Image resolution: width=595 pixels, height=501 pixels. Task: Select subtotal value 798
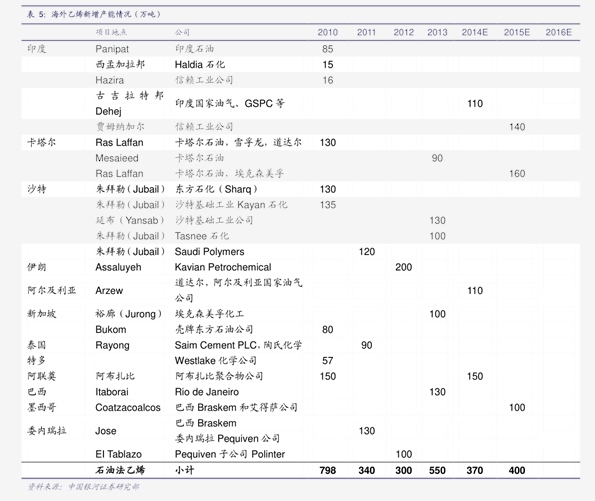point(327,471)
